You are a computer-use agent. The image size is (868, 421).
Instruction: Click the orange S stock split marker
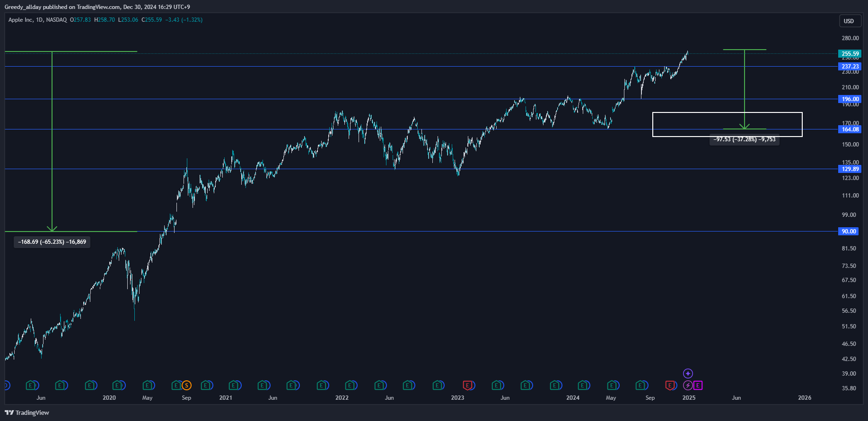[186, 386]
